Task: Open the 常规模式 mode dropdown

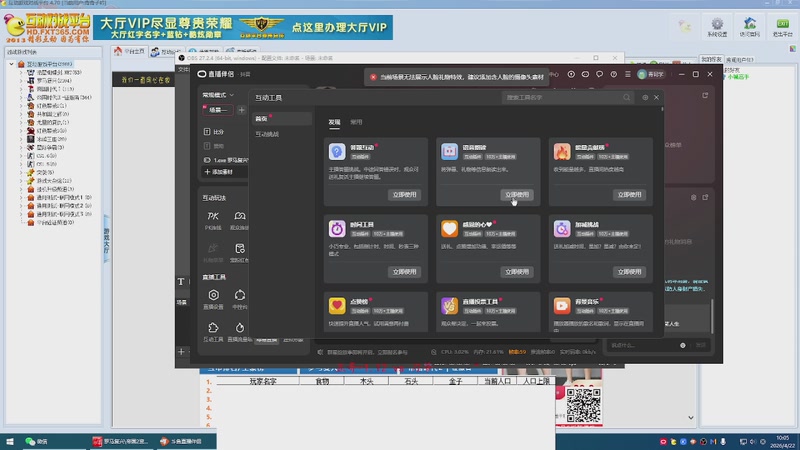Action: pos(218,95)
